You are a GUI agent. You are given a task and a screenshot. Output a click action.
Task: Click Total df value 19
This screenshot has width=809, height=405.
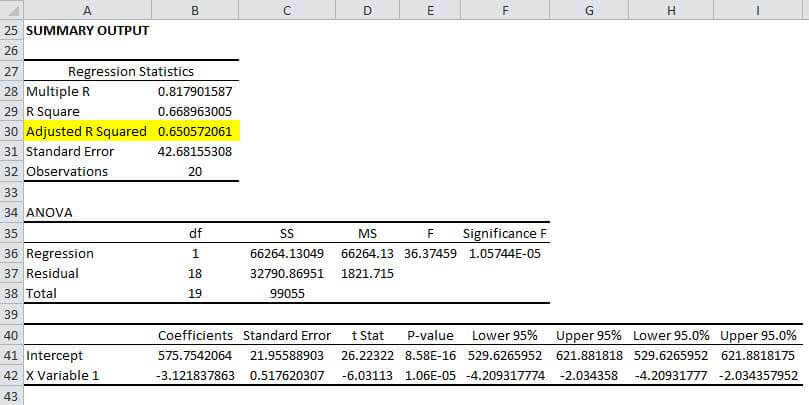pyautogui.click(x=195, y=294)
